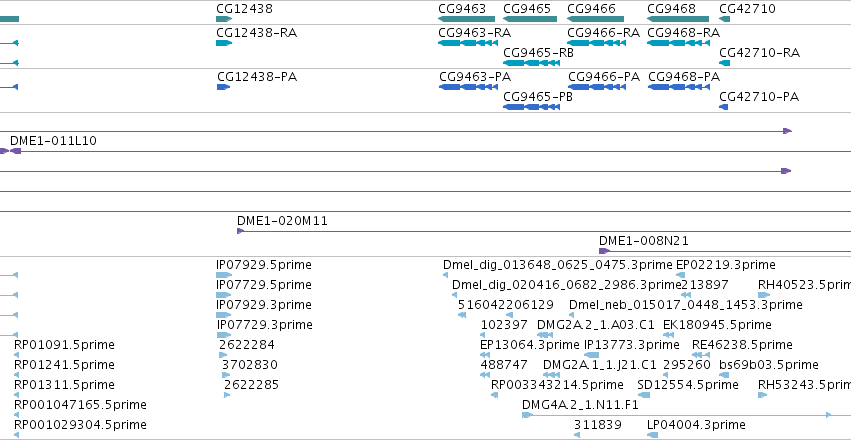Select the CG9468-PA protein glyph

pos(677,87)
